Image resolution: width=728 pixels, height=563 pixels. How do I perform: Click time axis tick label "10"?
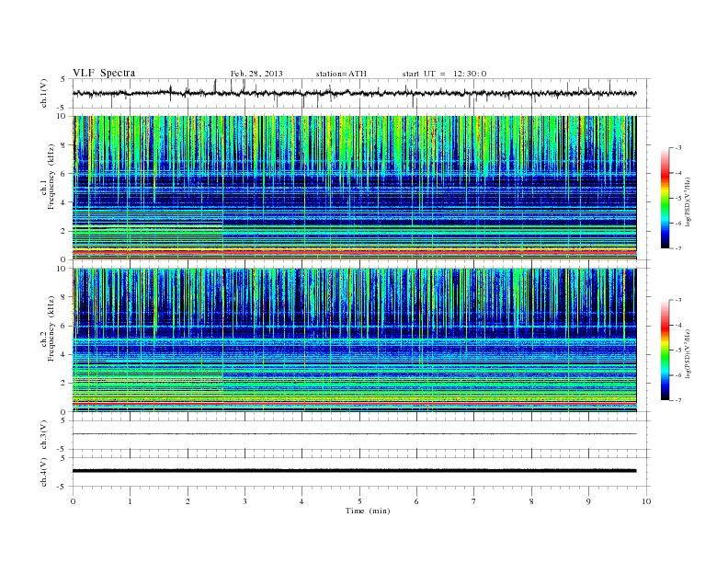click(646, 501)
